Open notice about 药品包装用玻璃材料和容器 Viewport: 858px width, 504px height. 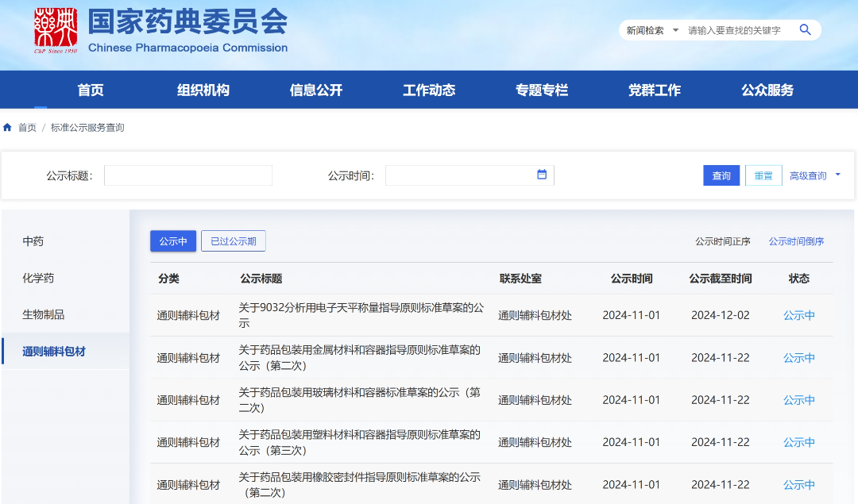coord(360,400)
